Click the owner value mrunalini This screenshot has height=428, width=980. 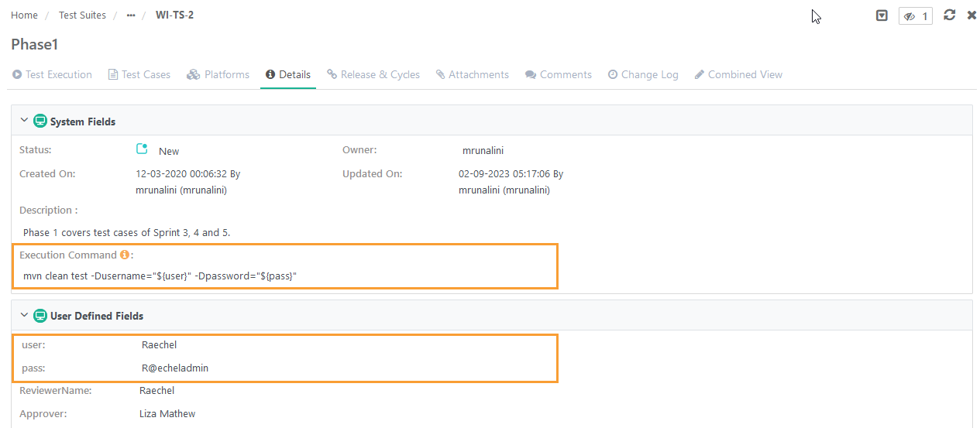[x=483, y=151]
